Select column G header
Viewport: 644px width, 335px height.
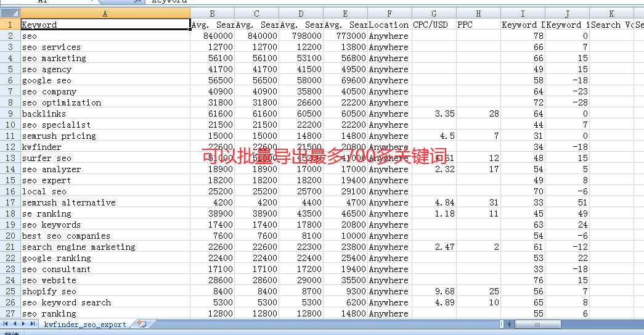click(434, 14)
